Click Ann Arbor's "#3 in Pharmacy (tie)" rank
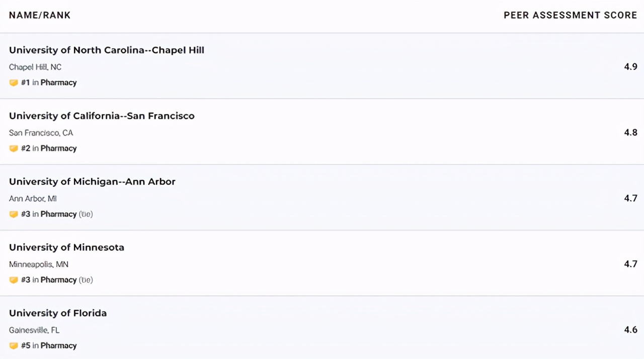 coord(57,214)
